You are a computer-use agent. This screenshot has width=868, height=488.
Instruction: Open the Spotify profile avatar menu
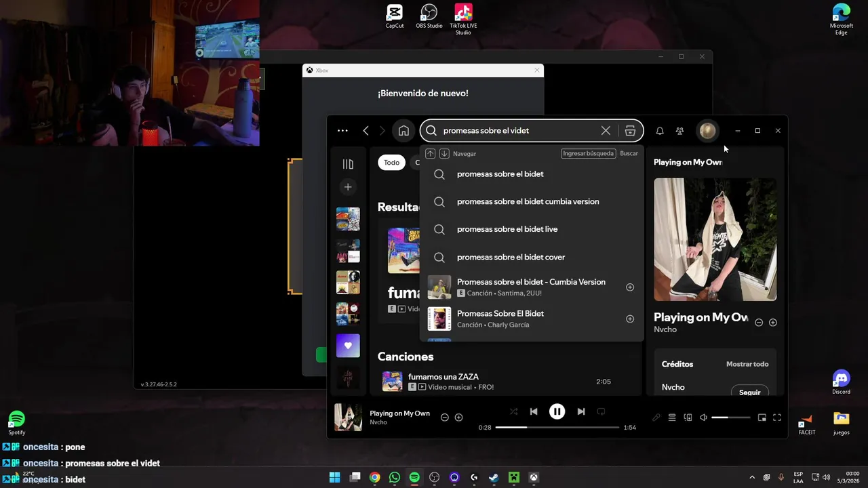[x=707, y=131]
